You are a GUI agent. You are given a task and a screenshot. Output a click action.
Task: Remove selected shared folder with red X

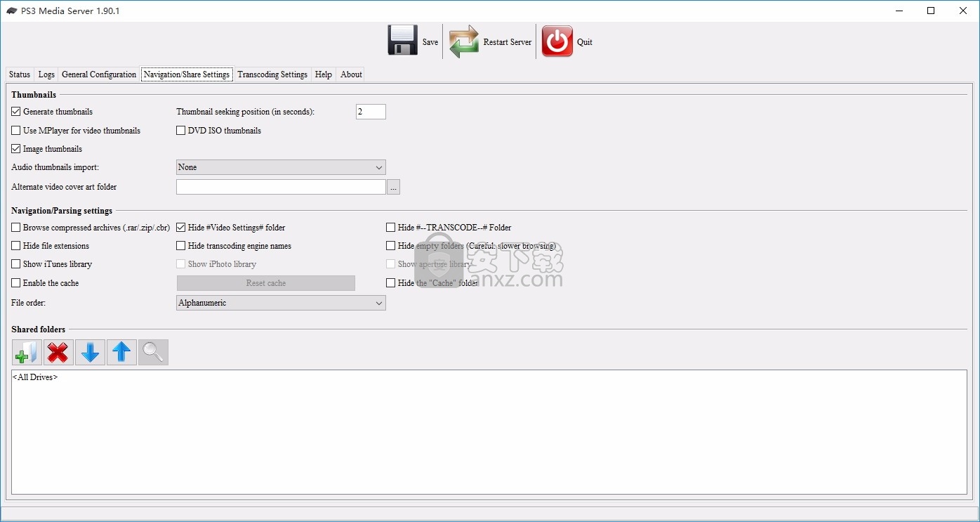(58, 352)
